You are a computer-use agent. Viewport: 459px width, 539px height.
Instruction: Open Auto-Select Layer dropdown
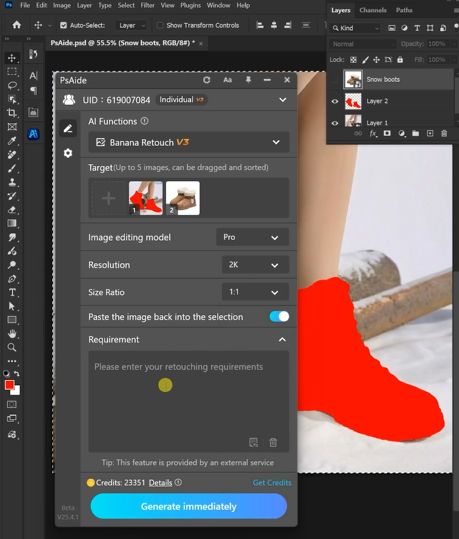tap(131, 25)
